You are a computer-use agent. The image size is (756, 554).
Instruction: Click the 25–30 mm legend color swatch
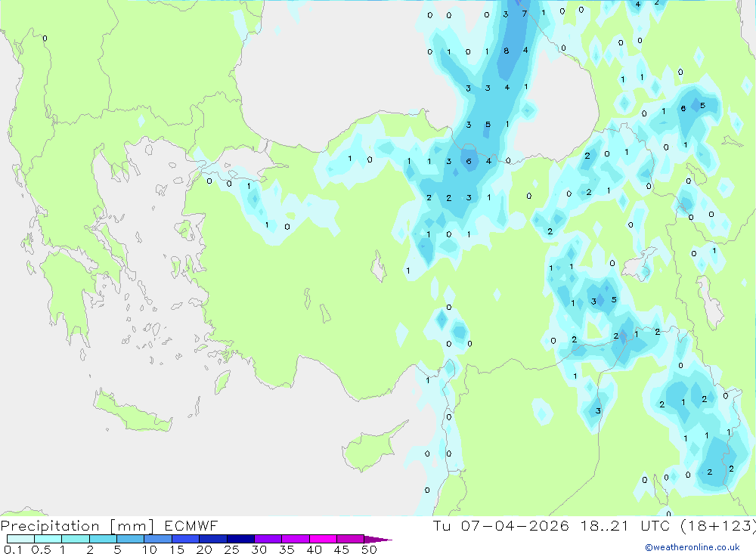click(240, 539)
